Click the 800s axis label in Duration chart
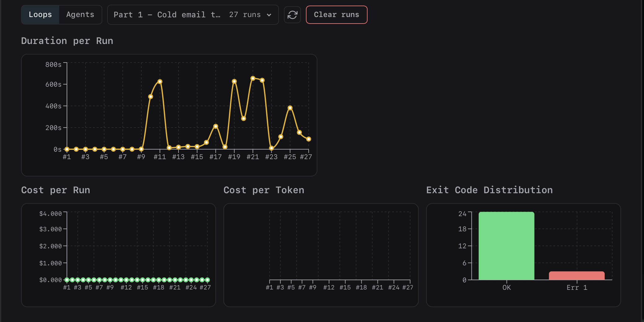The width and height of the screenshot is (644, 322). point(53,65)
